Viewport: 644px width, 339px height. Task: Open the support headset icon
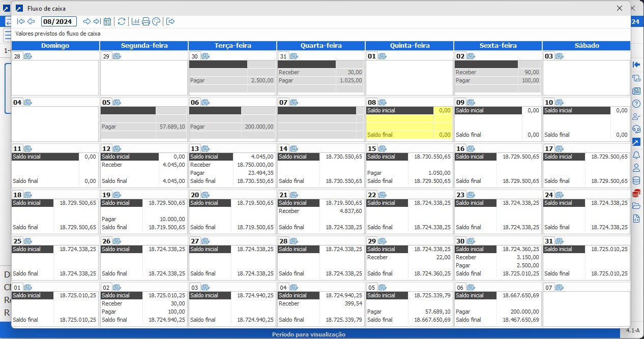[x=636, y=129]
